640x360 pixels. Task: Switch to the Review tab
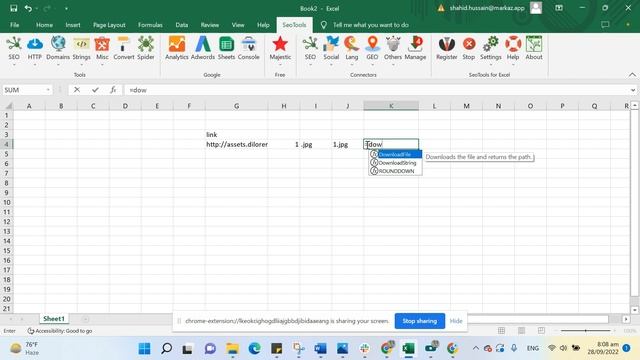(x=209, y=25)
